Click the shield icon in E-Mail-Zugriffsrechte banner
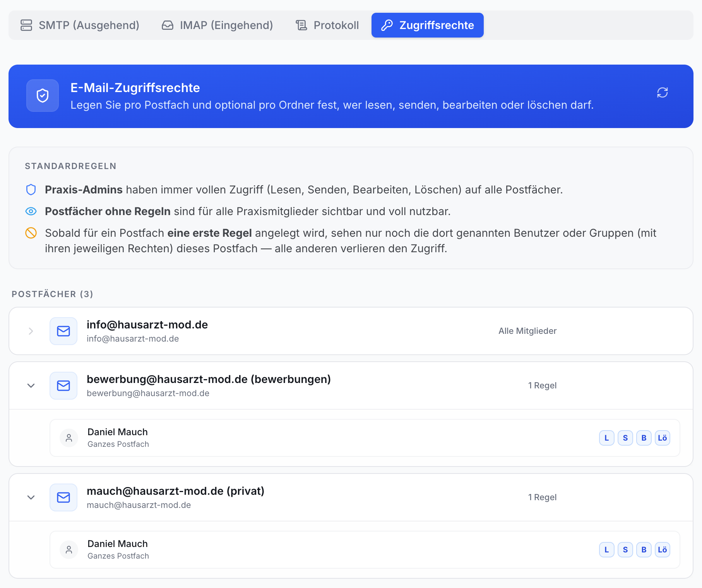Viewport: 702px width, 588px height. 43,96
